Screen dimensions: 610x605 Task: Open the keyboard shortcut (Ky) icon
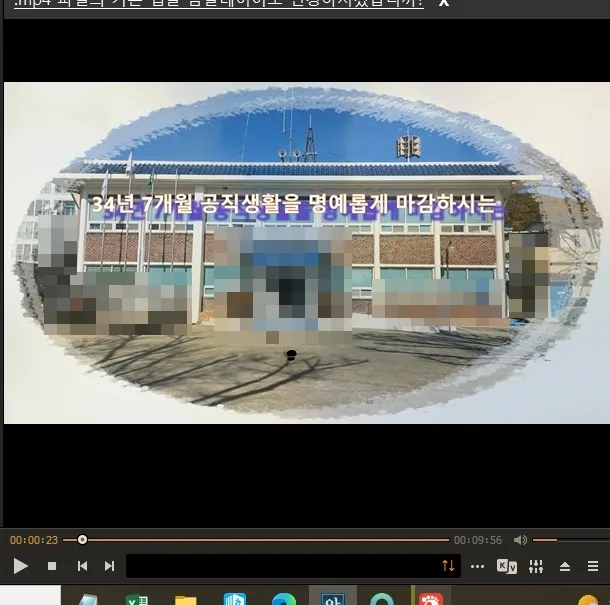click(x=507, y=566)
